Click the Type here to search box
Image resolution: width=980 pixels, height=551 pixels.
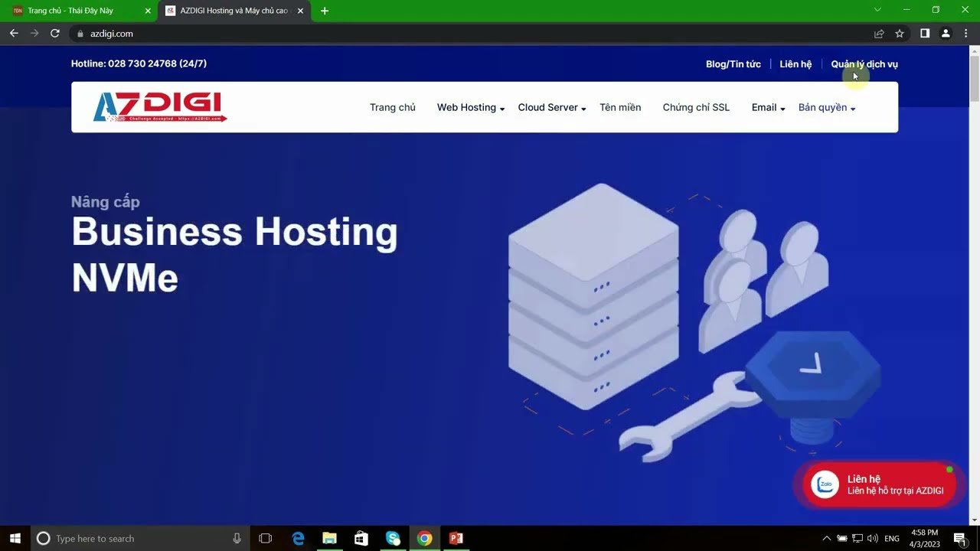coord(140,538)
